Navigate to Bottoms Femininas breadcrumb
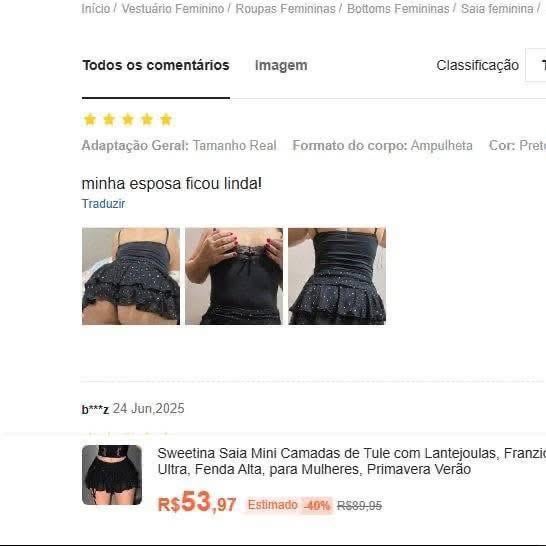 tap(398, 9)
